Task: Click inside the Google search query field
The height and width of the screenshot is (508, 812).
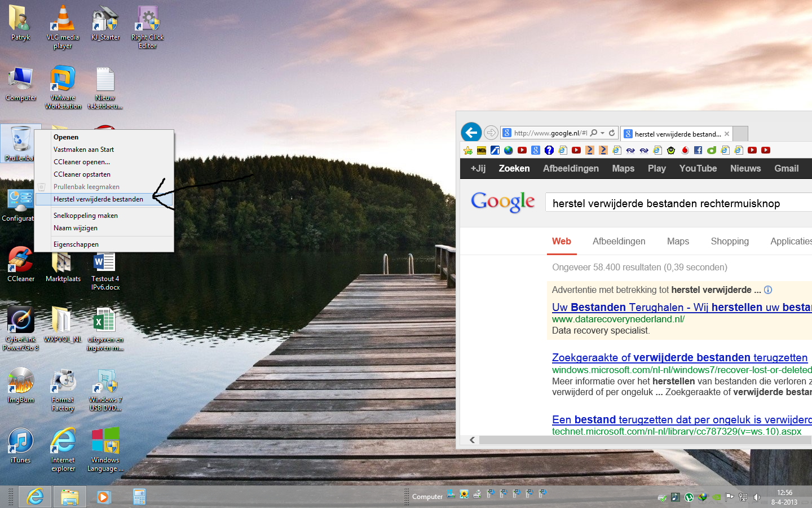Action: point(678,203)
